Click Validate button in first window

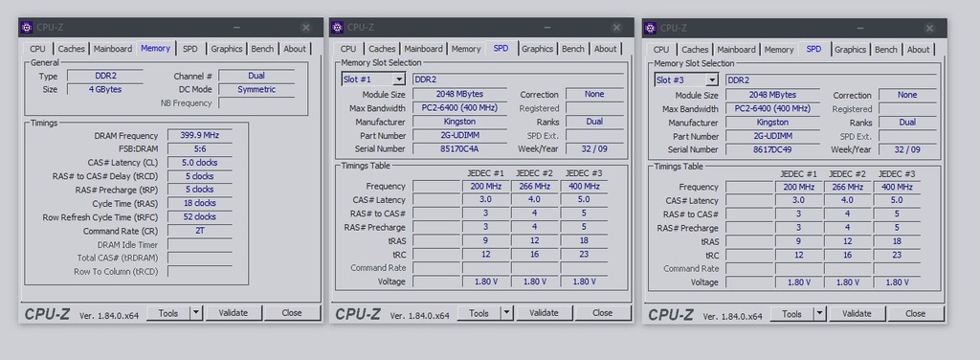[234, 312]
